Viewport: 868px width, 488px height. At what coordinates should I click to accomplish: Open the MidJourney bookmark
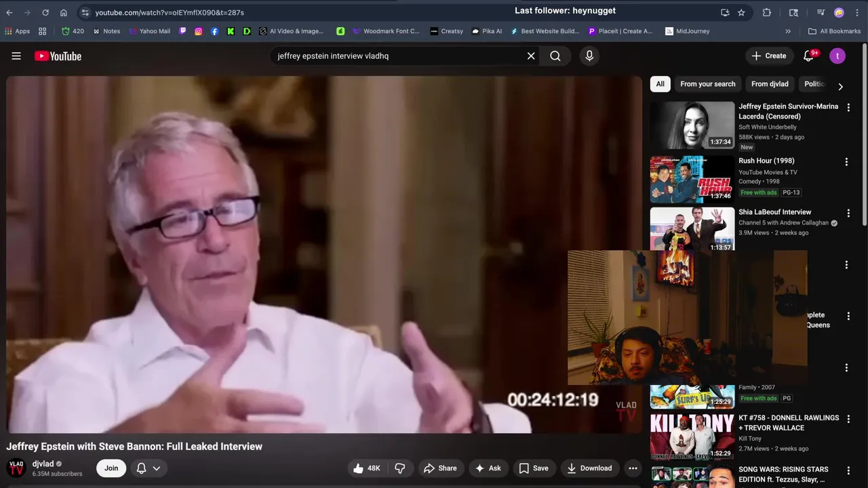pyautogui.click(x=687, y=31)
